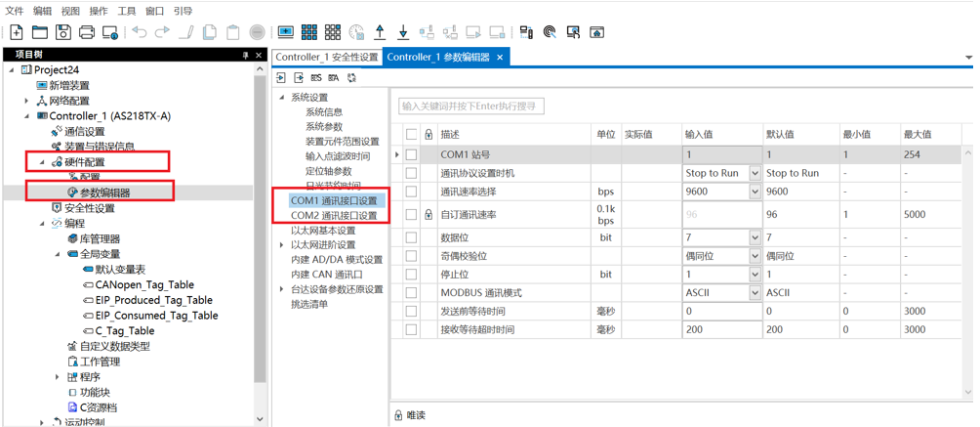Click the Open folder toolbar icon
980x427 pixels.
(40, 32)
